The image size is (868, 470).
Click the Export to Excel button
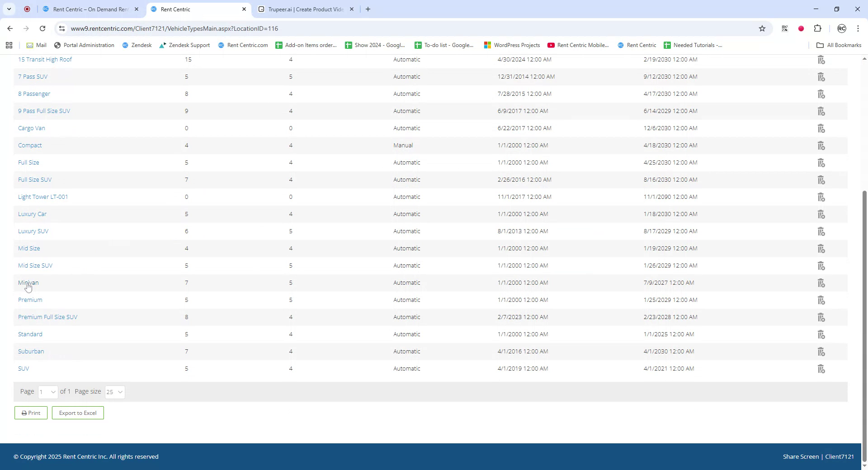(x=77, y=413)
